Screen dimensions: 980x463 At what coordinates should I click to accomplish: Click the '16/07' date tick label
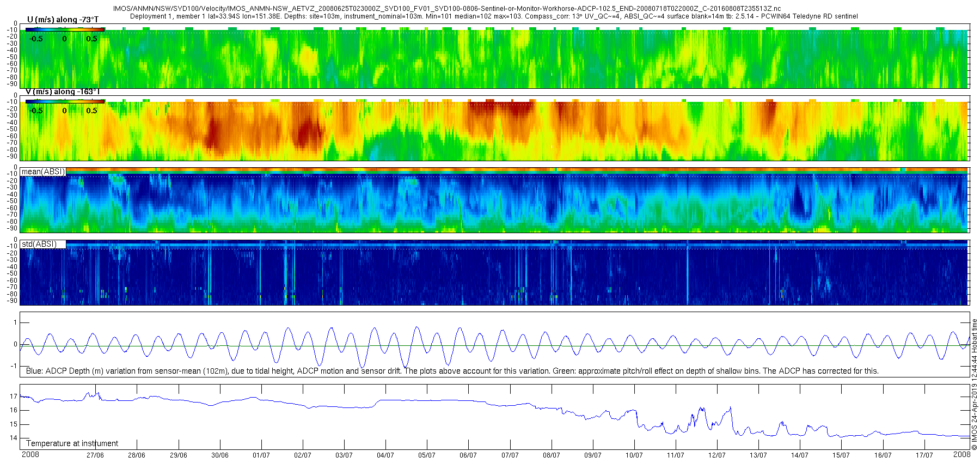coord(883,455)
